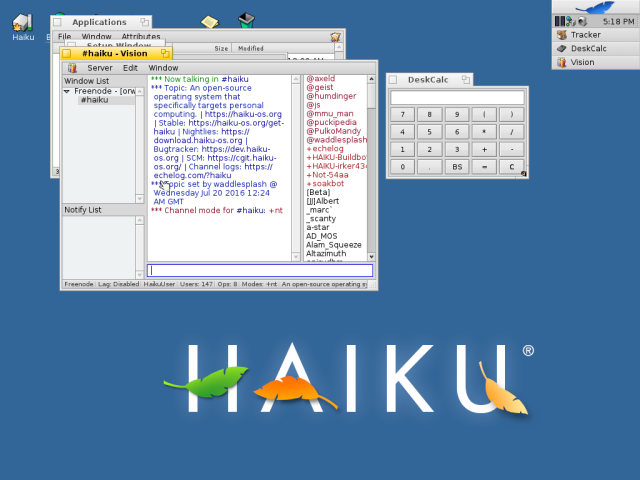640x480 pixels.
Task: Click the nick list scrollbar thumb
Action: pos(371,96)
